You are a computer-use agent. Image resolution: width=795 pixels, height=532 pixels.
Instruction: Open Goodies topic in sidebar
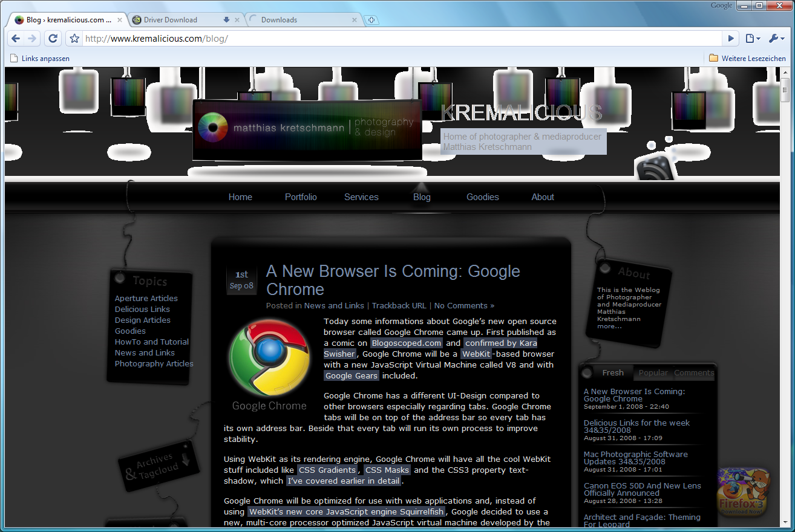point(130,331)
